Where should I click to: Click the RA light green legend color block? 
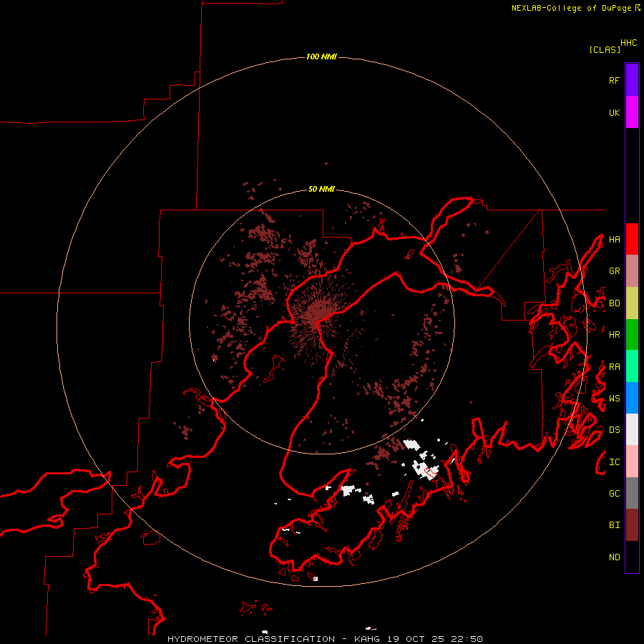click(x=632, y=366)
